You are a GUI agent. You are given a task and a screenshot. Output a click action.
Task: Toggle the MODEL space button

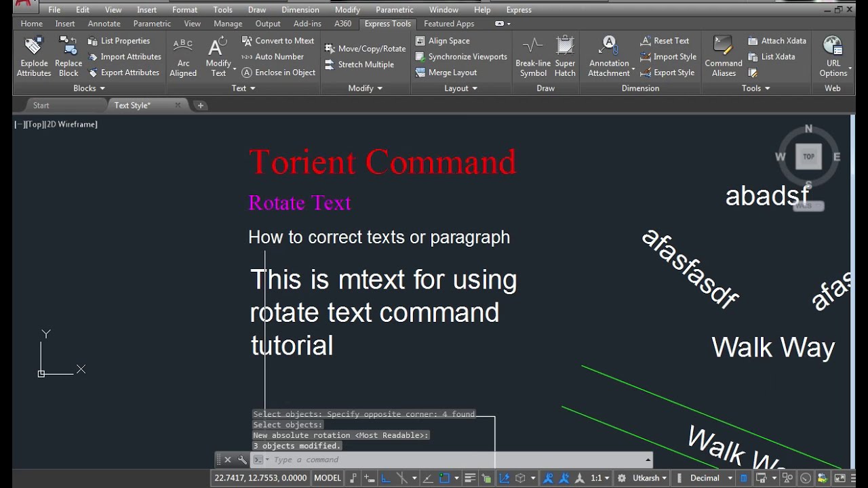tap(328, 478)
